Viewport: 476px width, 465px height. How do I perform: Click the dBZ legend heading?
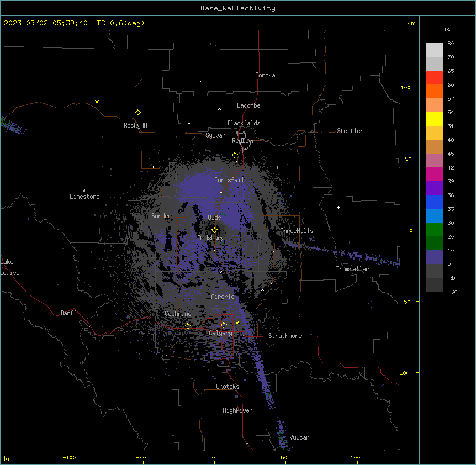point(447,29)
